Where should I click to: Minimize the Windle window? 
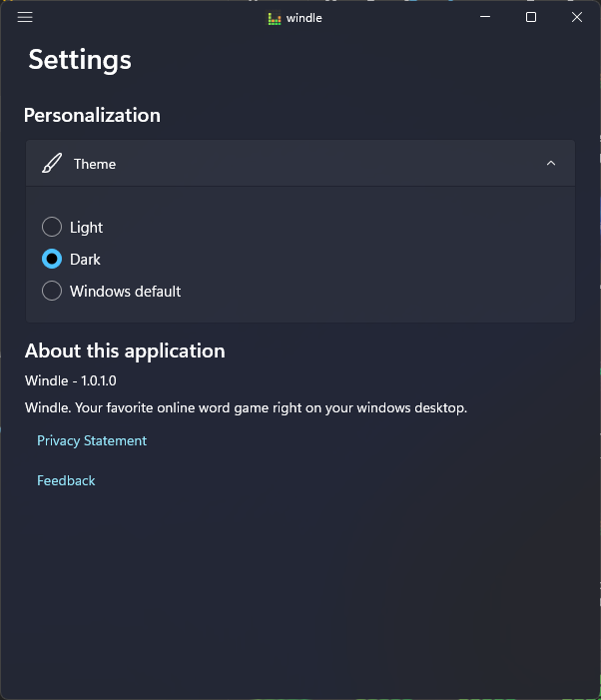click(485, 17)
